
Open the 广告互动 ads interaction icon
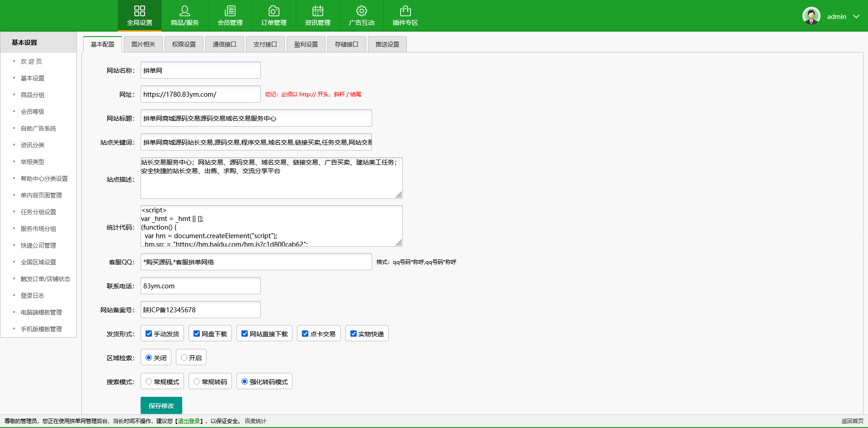[362, 11]
